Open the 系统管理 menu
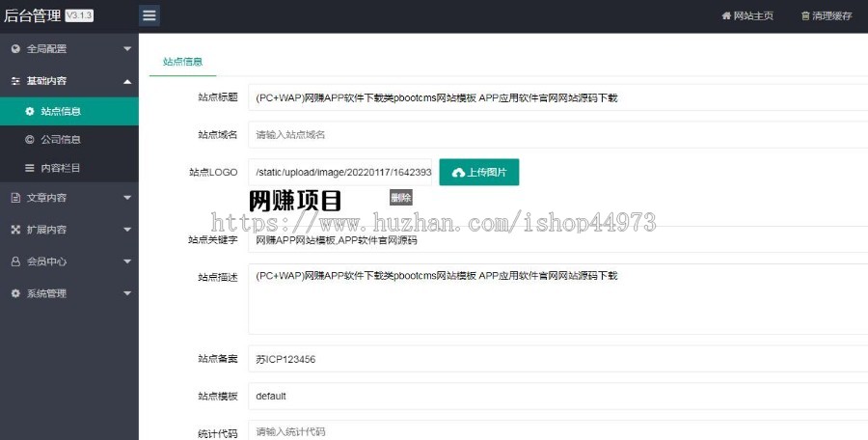Screen dimensions: 868x440 69,293
